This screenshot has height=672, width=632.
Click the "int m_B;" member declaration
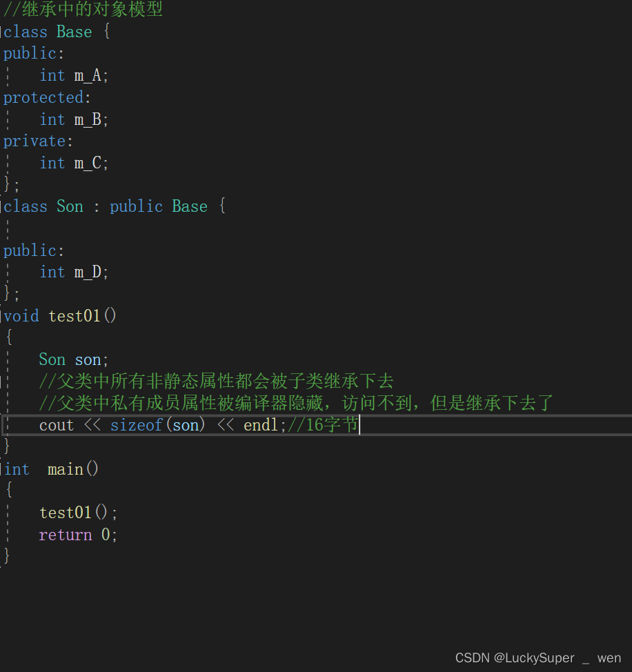[x=74, y=119]
